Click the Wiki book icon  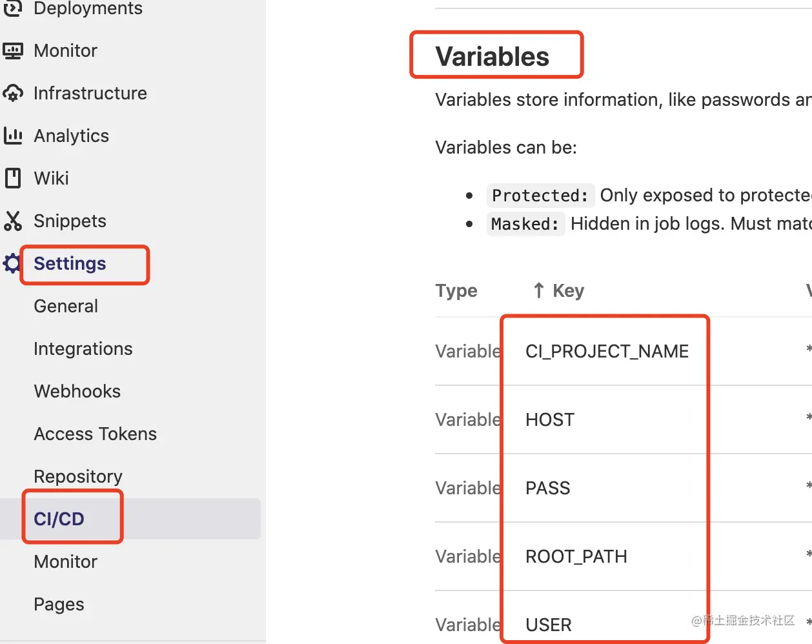pyautogui.click(x=13, y=178)
